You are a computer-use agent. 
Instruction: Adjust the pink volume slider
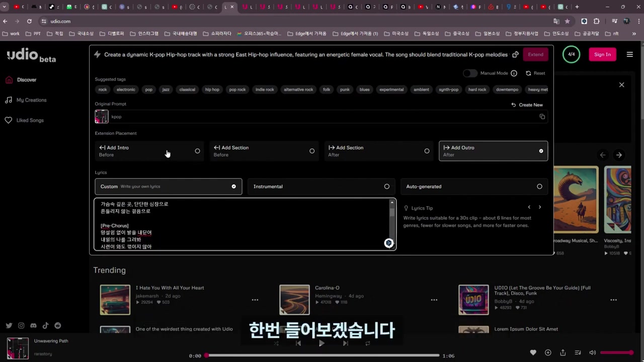pos(617,352)
